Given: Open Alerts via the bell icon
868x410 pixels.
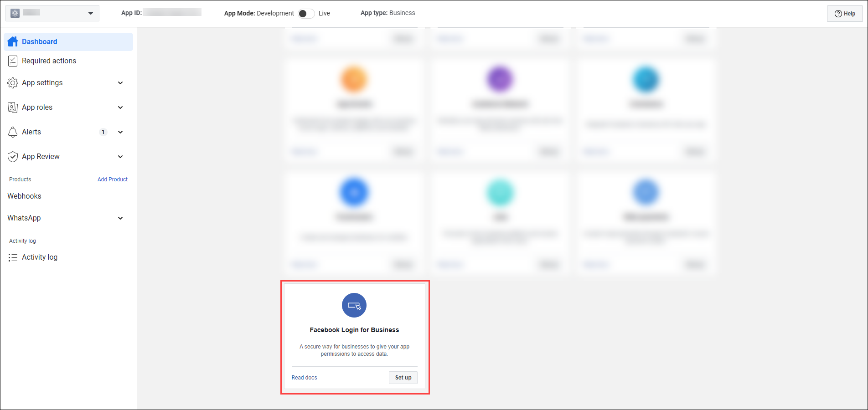Looking at the screenshot, I should 13,132.
